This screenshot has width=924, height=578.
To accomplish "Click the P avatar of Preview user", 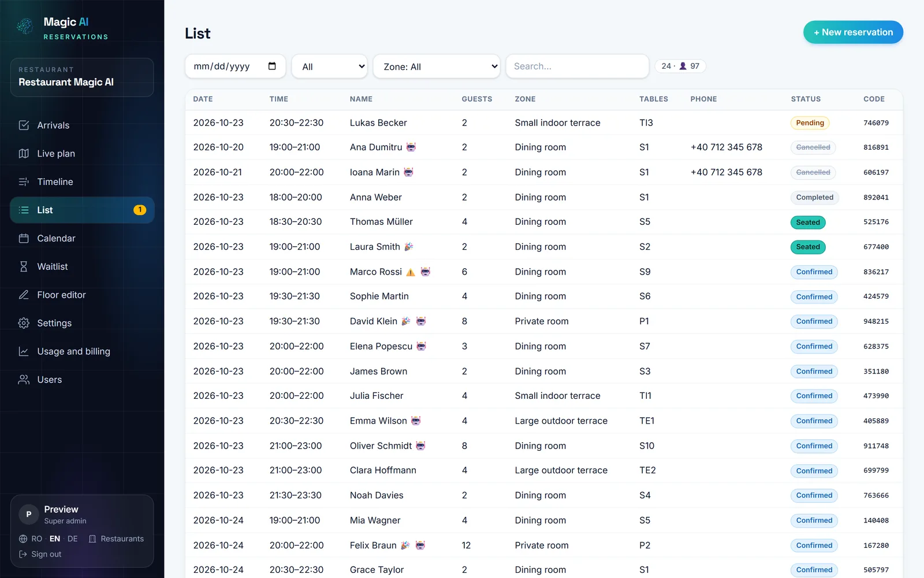I will click(x=29, y=514).
